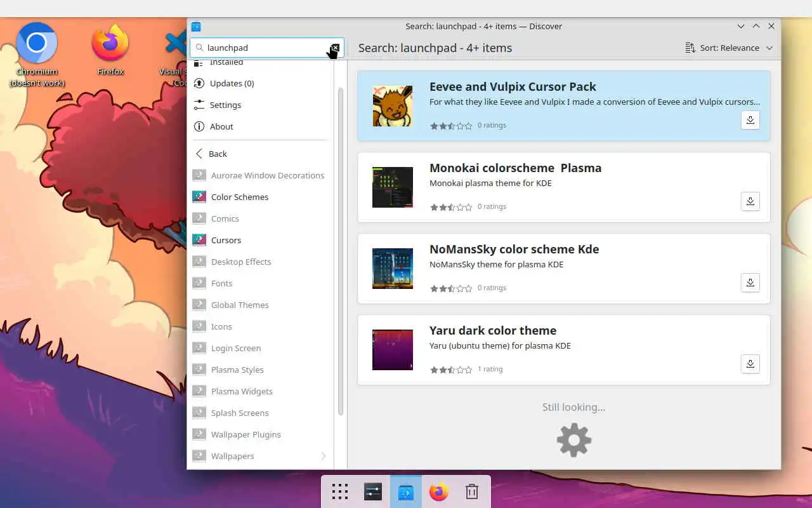Click the sort order icon
Screen dimensions: 812x508
pos(690,48)
